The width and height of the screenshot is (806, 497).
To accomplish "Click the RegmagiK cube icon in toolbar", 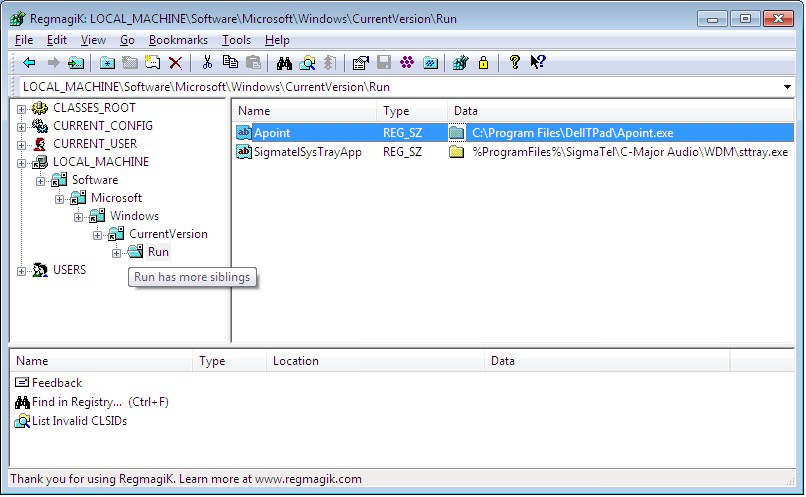I will (x=461, y=63).
